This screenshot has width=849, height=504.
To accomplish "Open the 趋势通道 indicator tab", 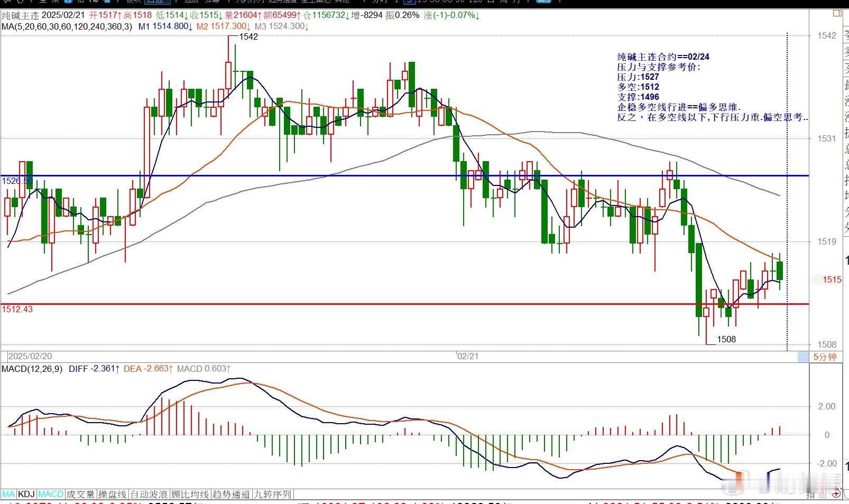I will (231, 494).
